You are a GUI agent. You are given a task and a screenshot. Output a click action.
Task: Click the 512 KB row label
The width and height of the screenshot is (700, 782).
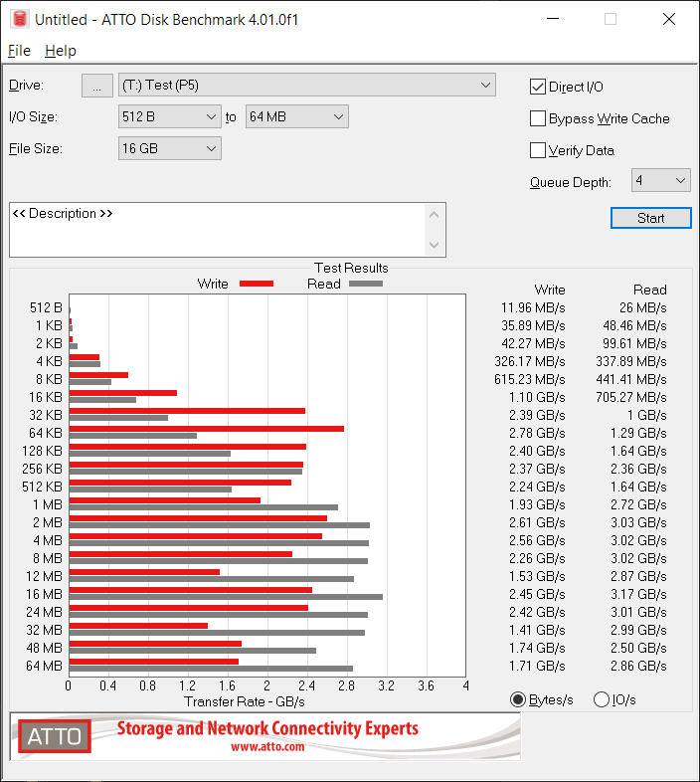(x=42, y=487)
